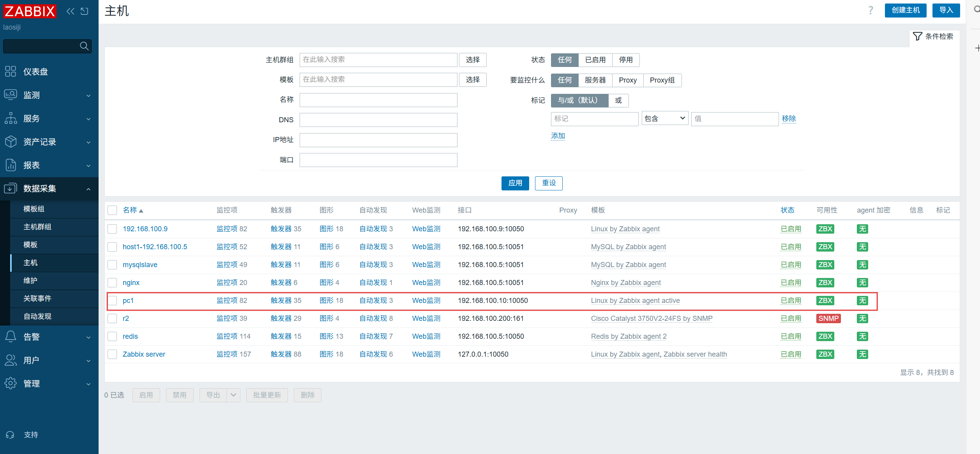Screen dimensions: 980x454
Task: Check the 192.168.100.9 host checkbox
Action: pyautogui.click(x=112, y=229)
